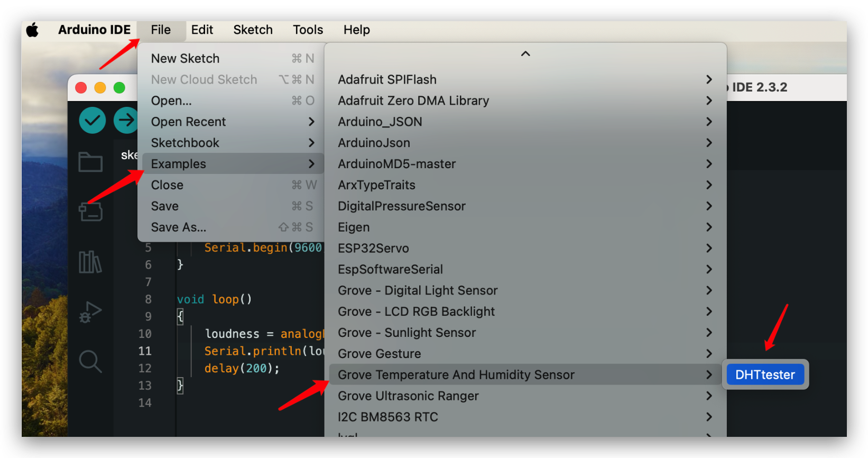Choose Close from File menu
Viewport: 868px width, 458px height.
click(x=232, y=185)
